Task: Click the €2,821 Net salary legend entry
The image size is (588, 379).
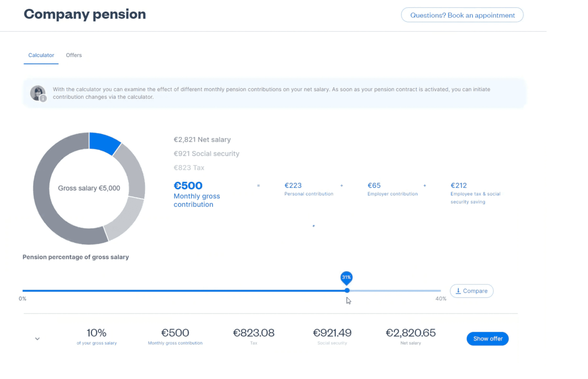Action: (202, 139)
